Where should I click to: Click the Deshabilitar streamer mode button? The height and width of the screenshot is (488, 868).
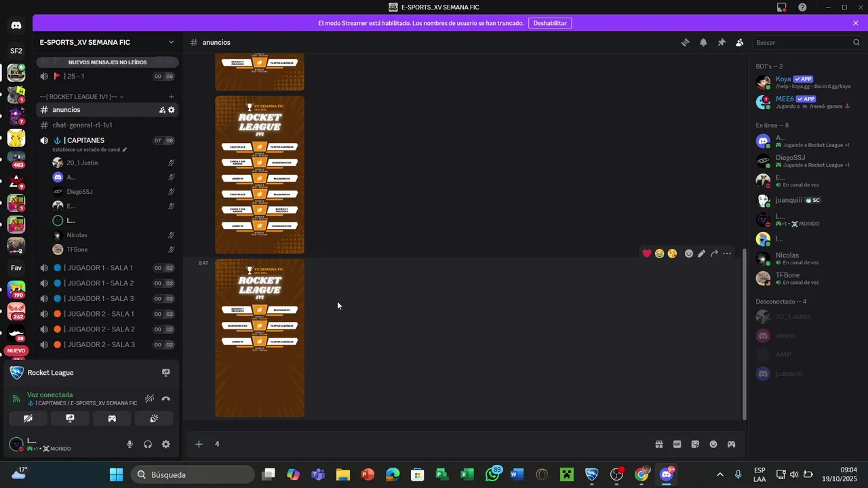point(550,23)
